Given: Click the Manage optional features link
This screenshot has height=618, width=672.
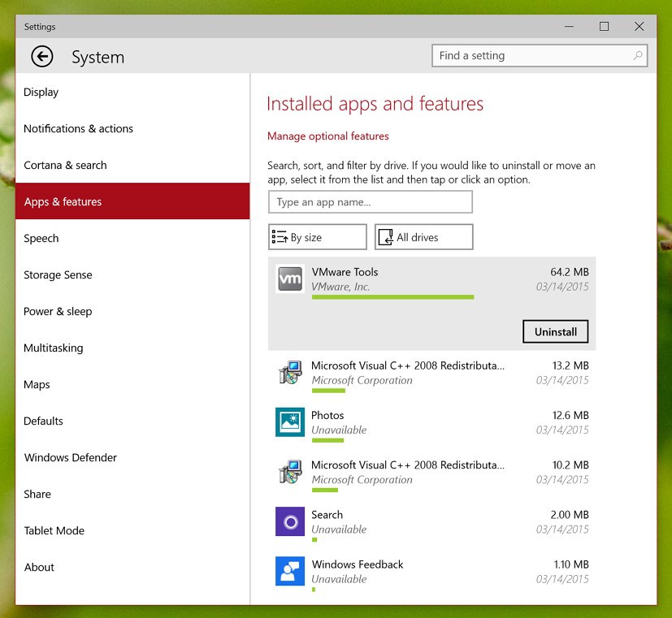Looking at the screenshot, I should click(x=327, y=136).
